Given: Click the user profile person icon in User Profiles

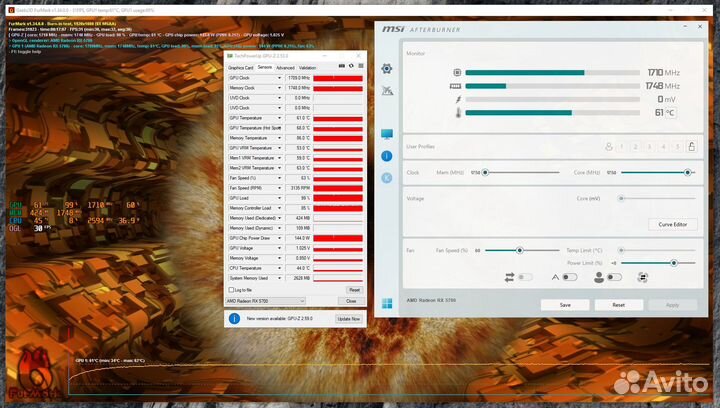Looking at the screenshot, I should pos(608,147).
